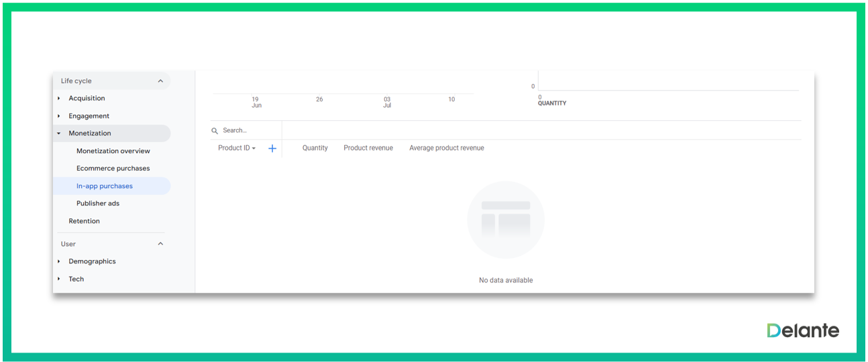Open the Retention report
Viewport: 868px width, 362px height.
(84, 221)
